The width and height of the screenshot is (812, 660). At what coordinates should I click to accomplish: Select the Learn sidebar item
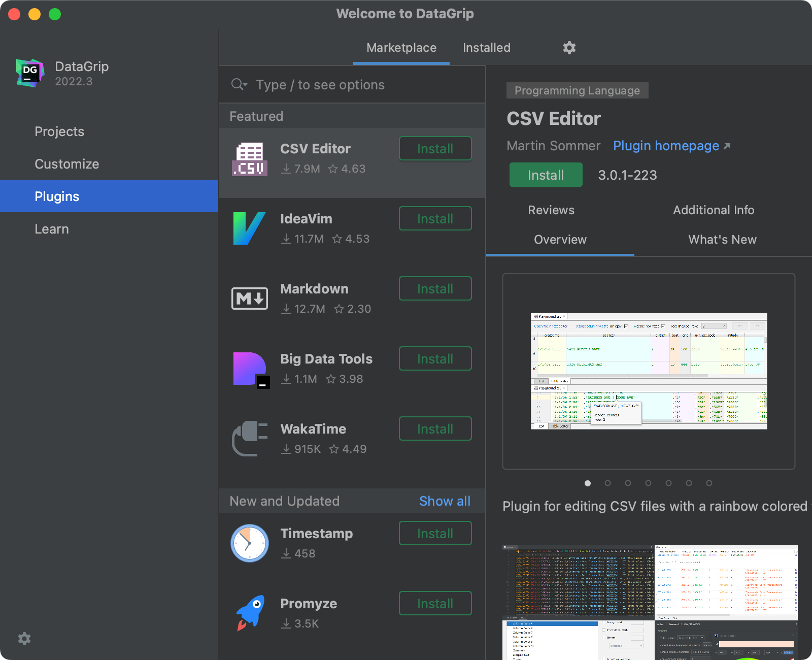pos(51,228)
